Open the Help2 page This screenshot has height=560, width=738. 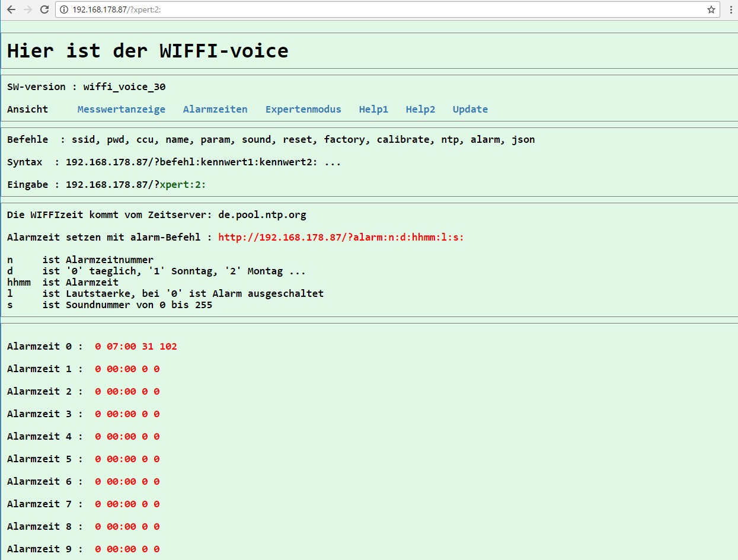click(x=420, y=109)
